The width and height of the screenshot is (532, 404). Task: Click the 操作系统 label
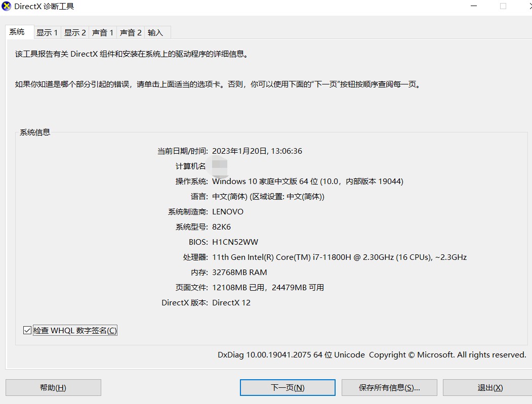click(x=192, y=182)
